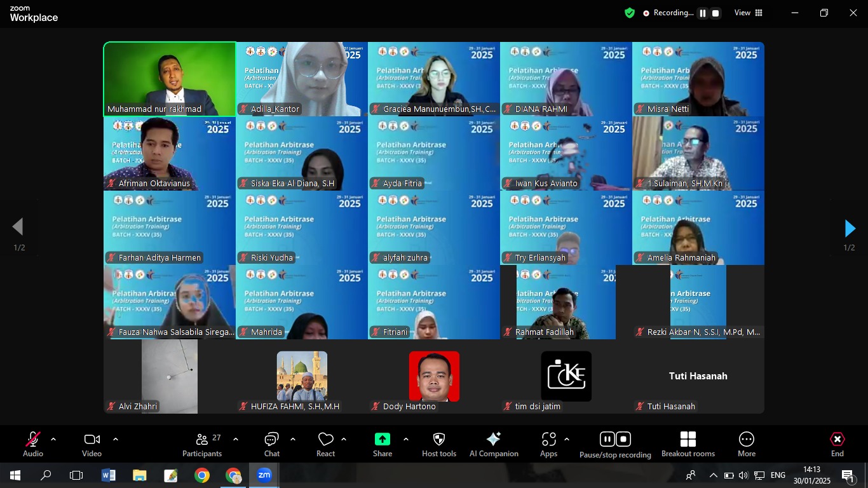The image size is (868, 488).
Task: Launch AI Companion
Action: pos(494,444)
